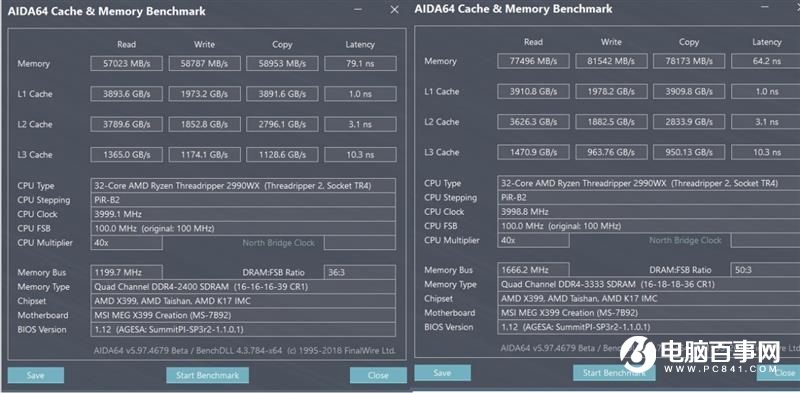Screen dimensions: 800x393
Task: Select L2 Cache copy 2796.1 GB/s
Action: [282, 124]
